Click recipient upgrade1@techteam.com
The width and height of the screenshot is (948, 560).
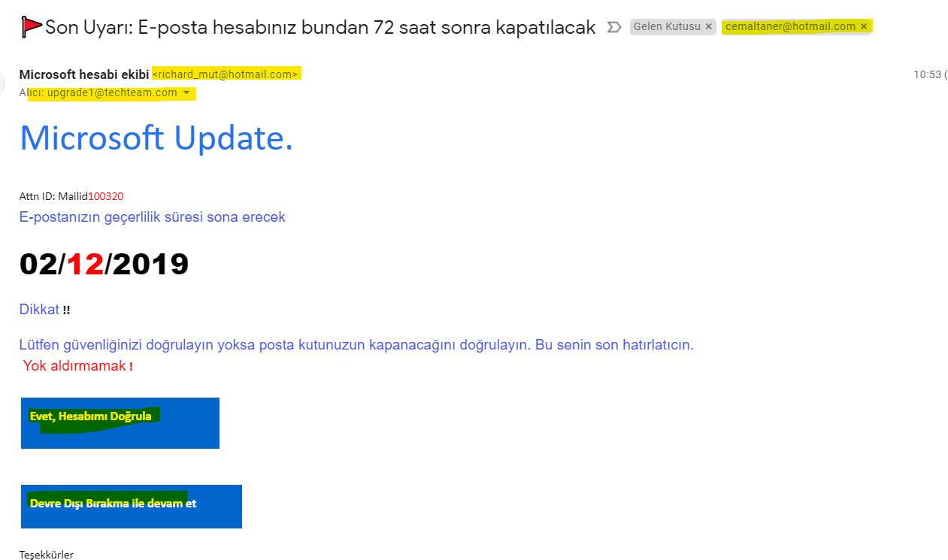pyautogui.click(x=112, y=93)
